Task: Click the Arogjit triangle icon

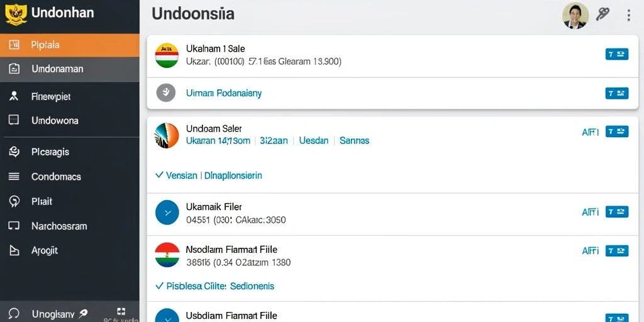Action: [x=14, y=250]
